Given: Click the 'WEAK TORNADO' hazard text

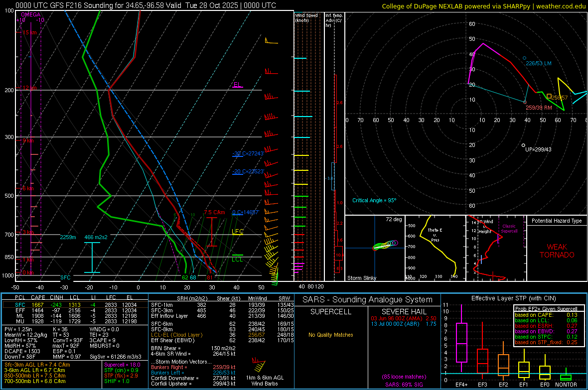Looking at the screenshot, I should [x=557, y=251].
